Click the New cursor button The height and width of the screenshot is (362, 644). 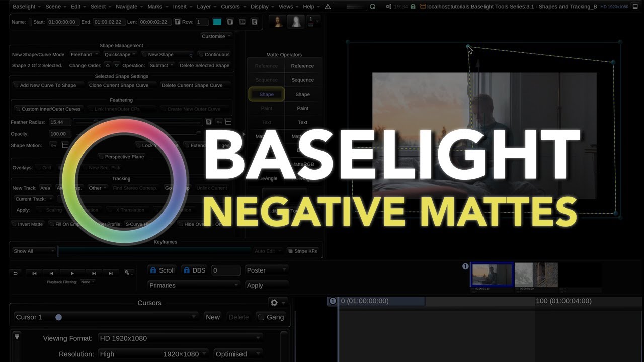pos(213,317)
